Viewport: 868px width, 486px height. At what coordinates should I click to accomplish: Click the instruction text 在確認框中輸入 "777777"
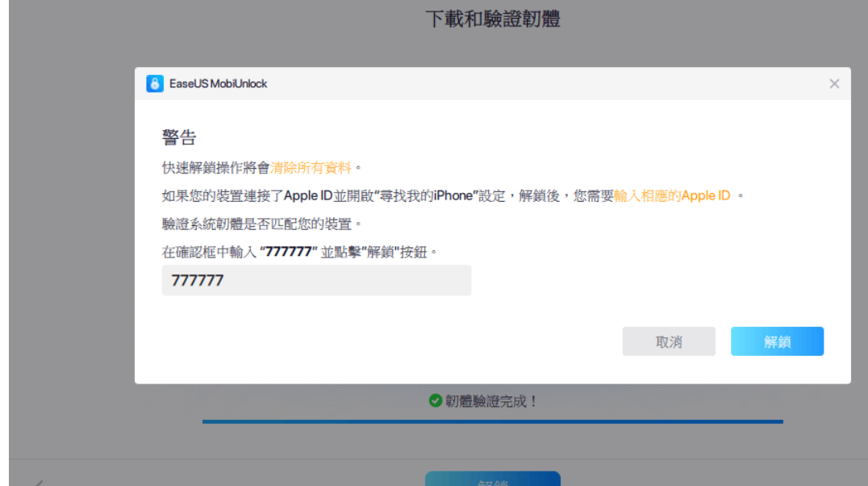(x=240, y=252)
